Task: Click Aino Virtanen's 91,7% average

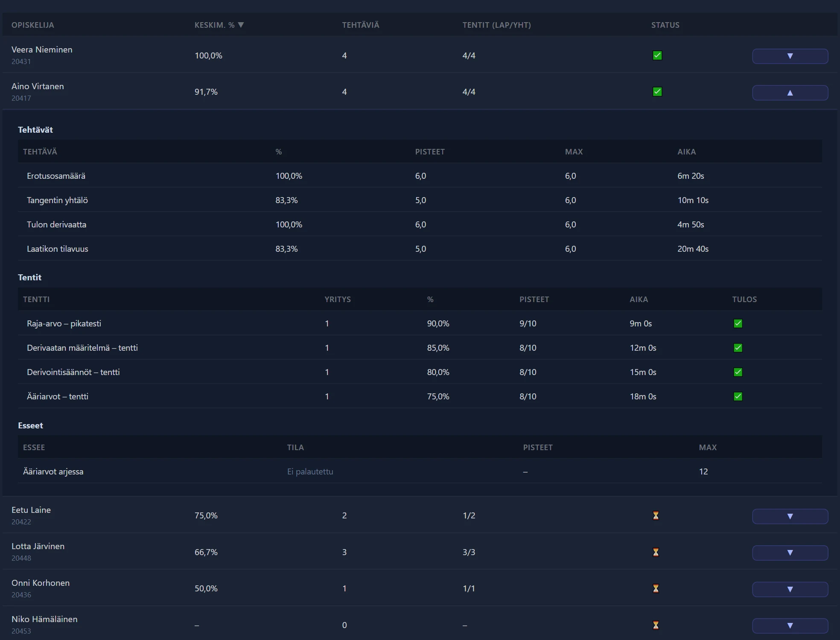Action: tap(206, 92)
